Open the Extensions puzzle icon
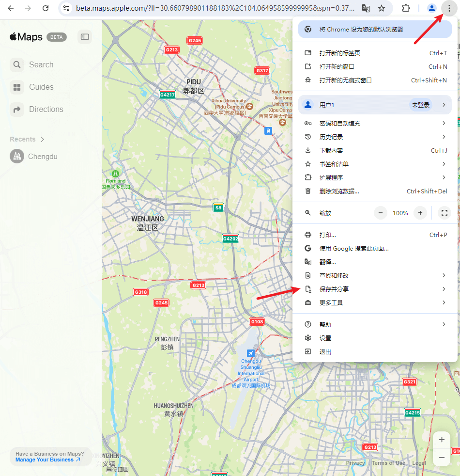 pos(406,8)
